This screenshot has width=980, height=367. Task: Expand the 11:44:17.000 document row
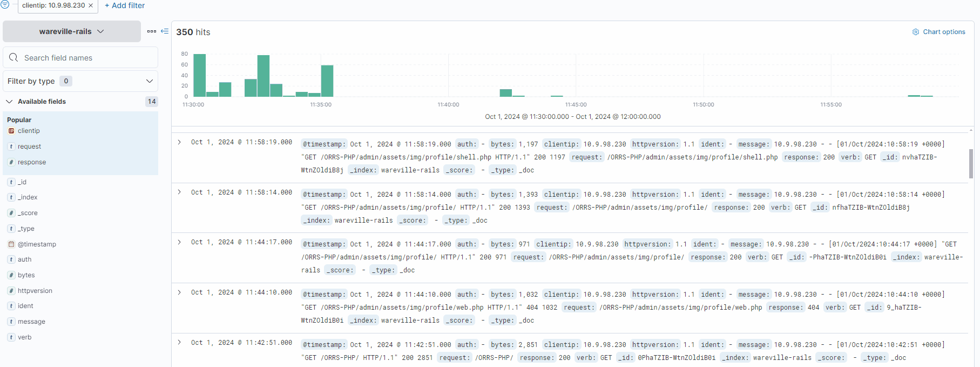pos(179,242)
